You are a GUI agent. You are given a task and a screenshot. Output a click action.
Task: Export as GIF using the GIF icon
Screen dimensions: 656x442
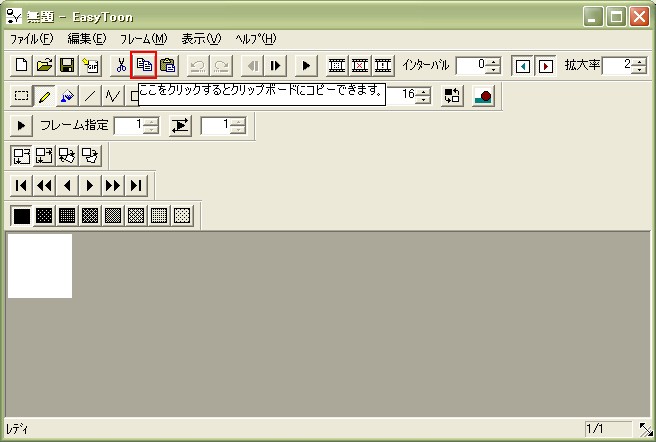pos(90,65)
